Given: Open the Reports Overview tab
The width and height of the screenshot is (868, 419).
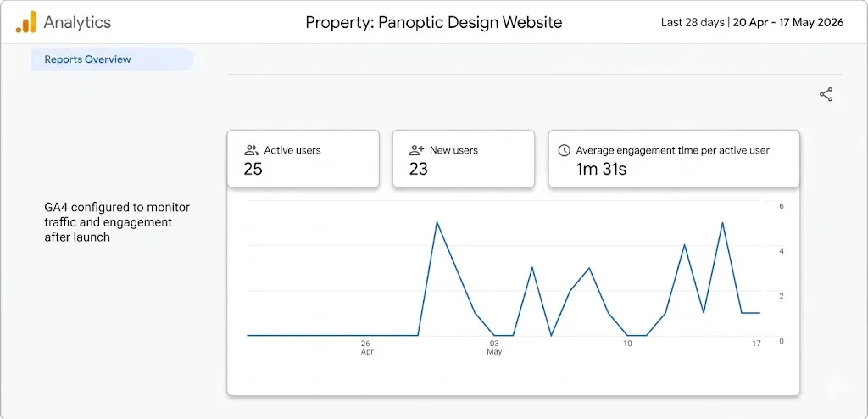Looking at the screenshot, I should 113,59.
